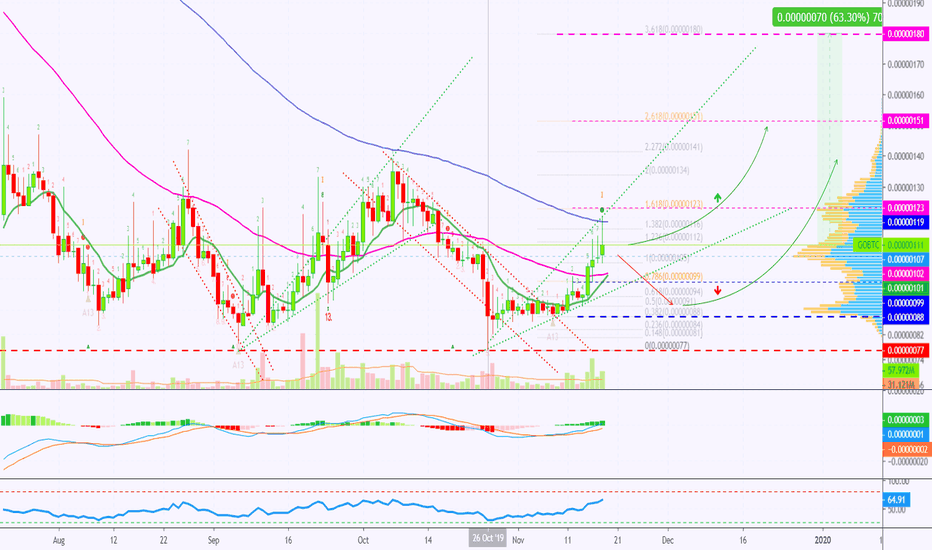
Task: Click the red 13 signal label
Action: [328, 317]
